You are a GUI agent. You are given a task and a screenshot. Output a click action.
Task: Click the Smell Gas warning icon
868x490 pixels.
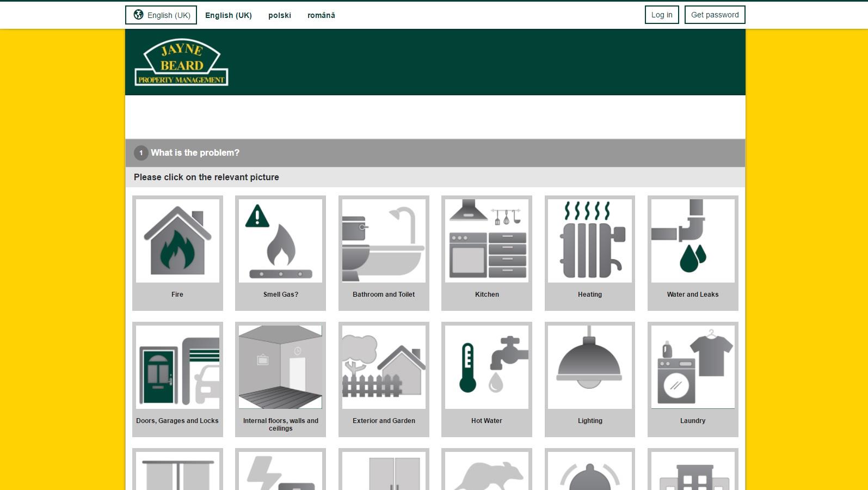280,241
